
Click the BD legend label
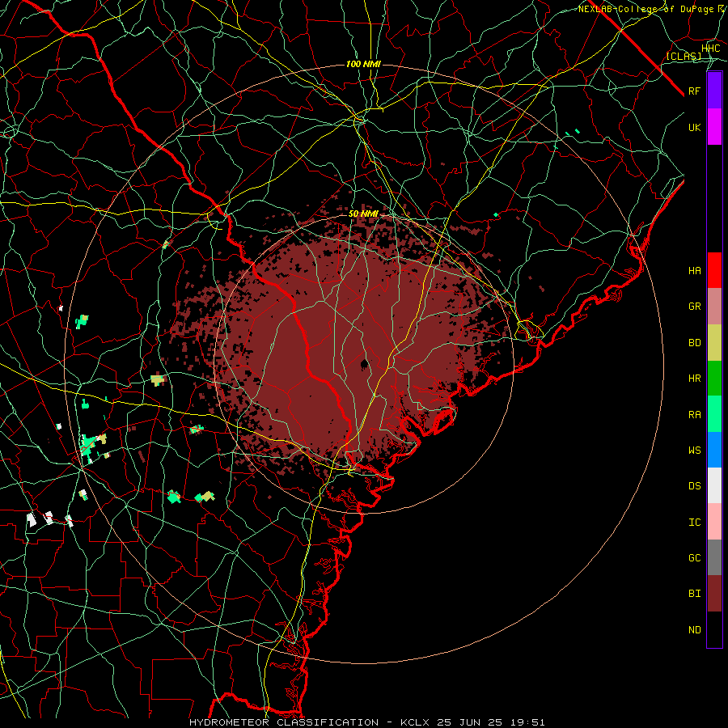pos(695,343)
